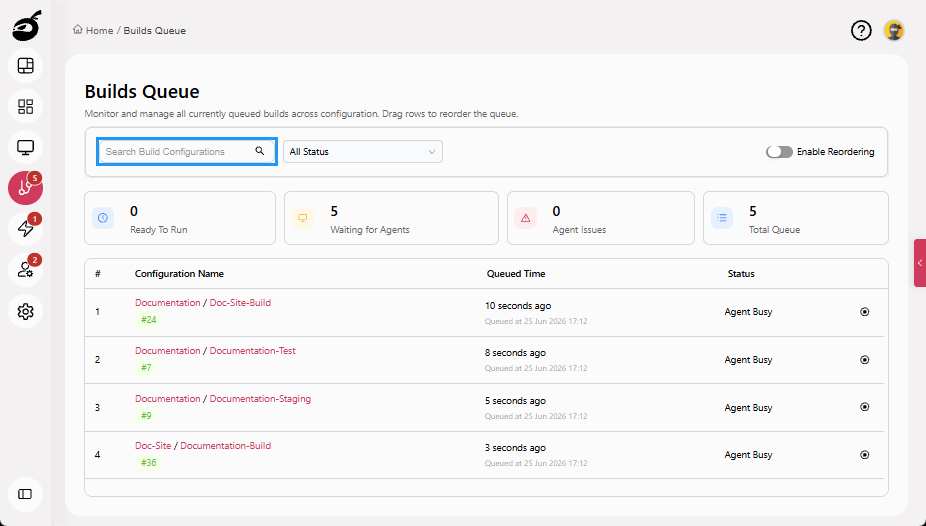
Task: Click the '10 seconds ago' queued time
Action: click(x=518, y=306)
